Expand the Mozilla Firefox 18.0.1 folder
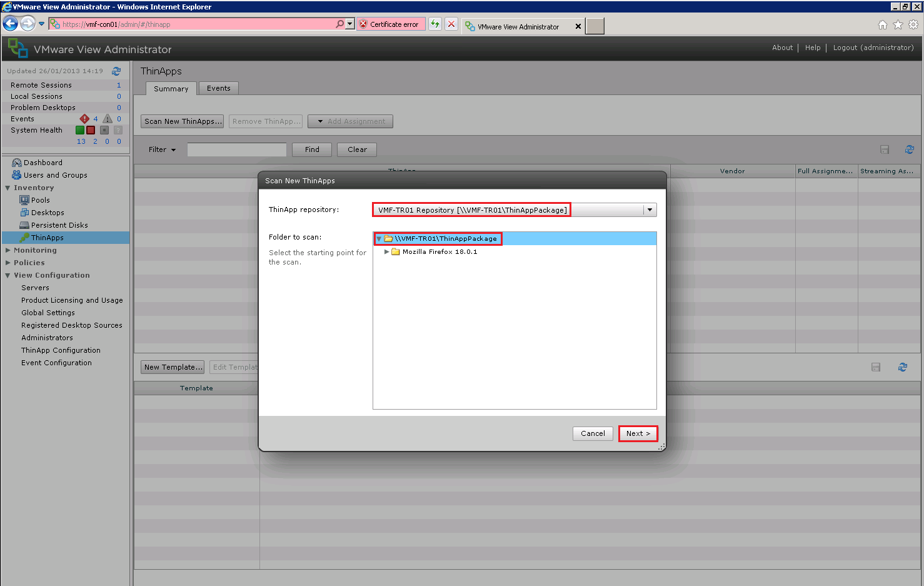 tap(387, 251)
